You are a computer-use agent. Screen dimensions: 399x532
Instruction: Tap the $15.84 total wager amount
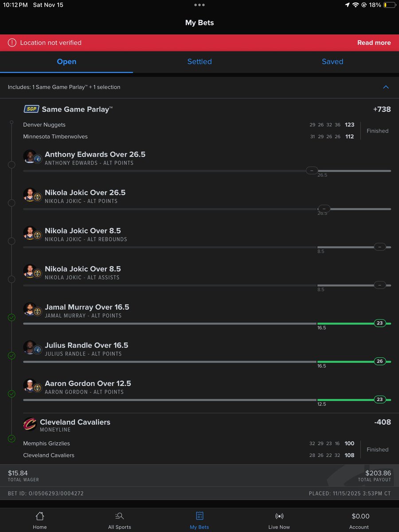coord(18,473)
